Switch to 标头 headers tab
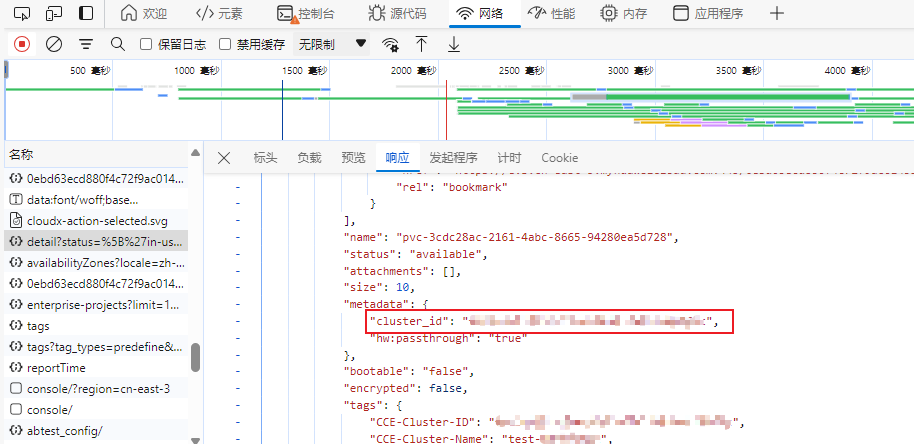The image size is (914, 444). pos(265,158)
